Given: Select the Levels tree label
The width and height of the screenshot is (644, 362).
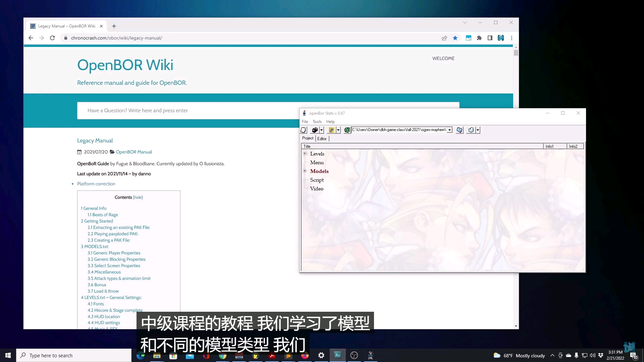Looking at the screenshot, I should [x=317, y=154].
